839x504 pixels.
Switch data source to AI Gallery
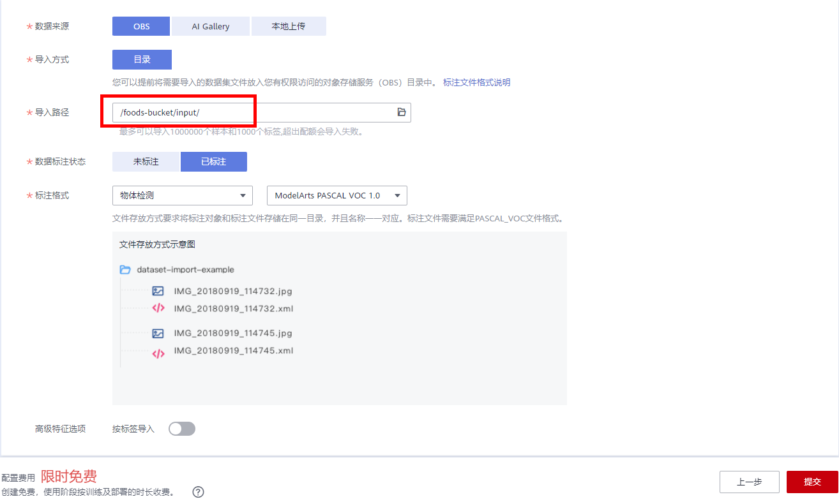pos(211,26)
